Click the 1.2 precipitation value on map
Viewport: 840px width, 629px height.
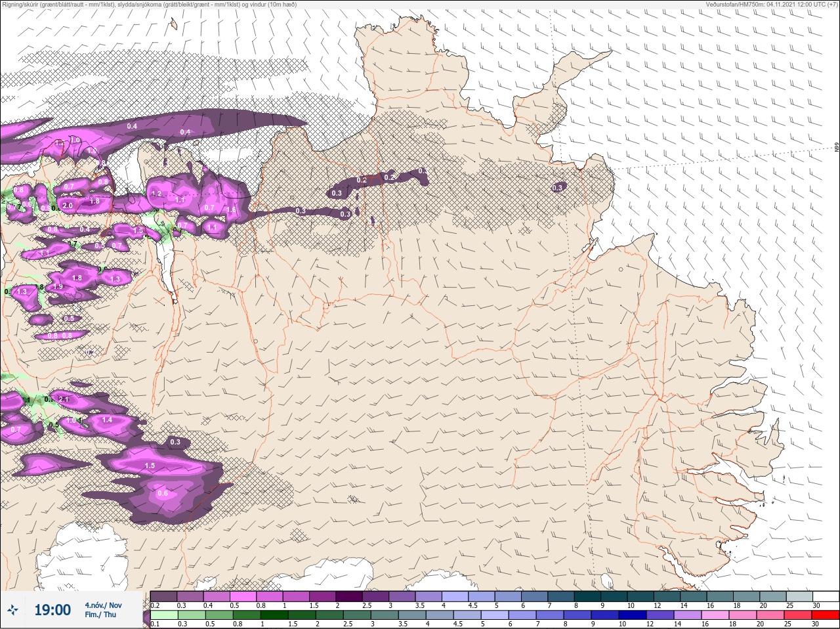coord(156,194)
